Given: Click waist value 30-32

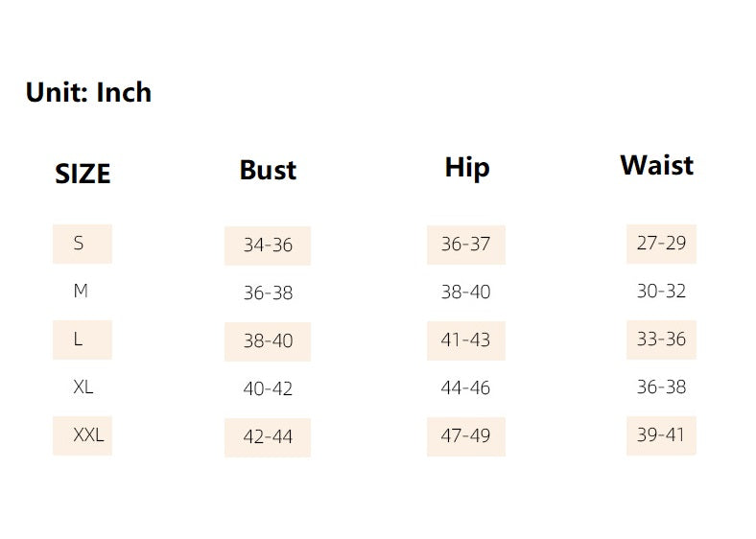Looking at the screenshot, I should [662, 292].
